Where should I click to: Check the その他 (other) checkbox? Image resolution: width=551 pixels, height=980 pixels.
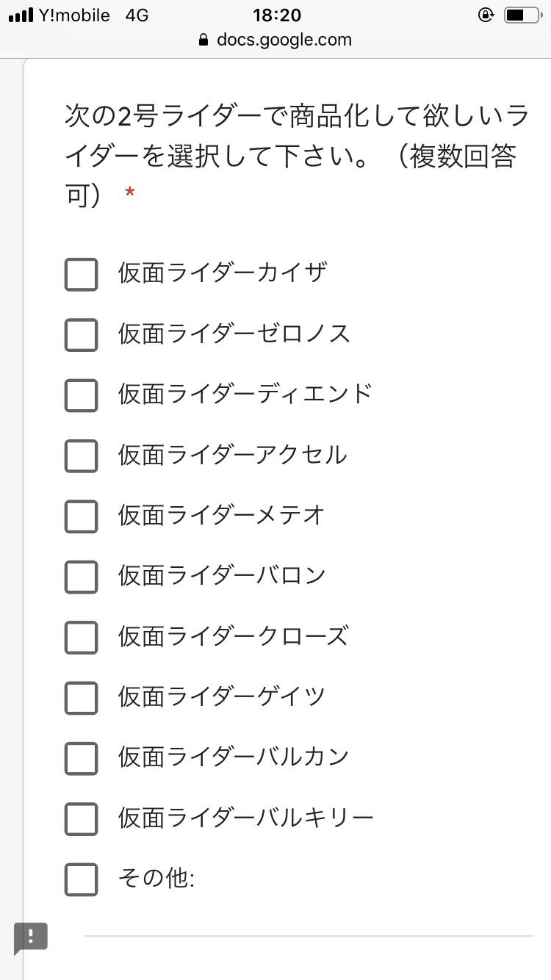click(81, 879)
